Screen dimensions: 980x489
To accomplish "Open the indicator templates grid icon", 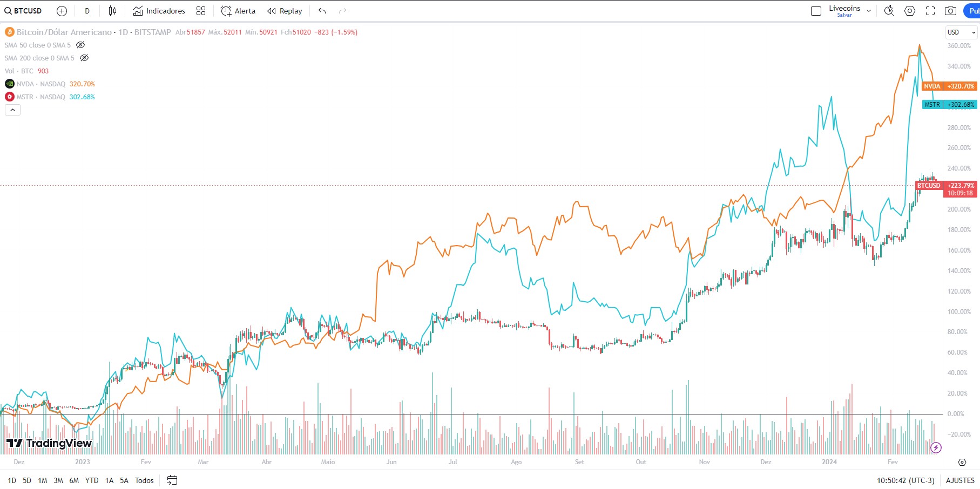I will pos(201,11).
